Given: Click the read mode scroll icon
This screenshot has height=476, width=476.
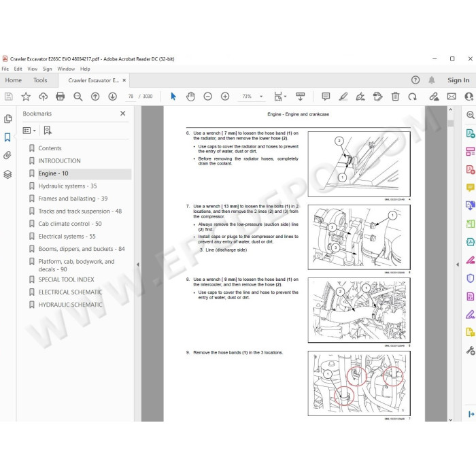Looking at the screenshot, I should (301, 97).
